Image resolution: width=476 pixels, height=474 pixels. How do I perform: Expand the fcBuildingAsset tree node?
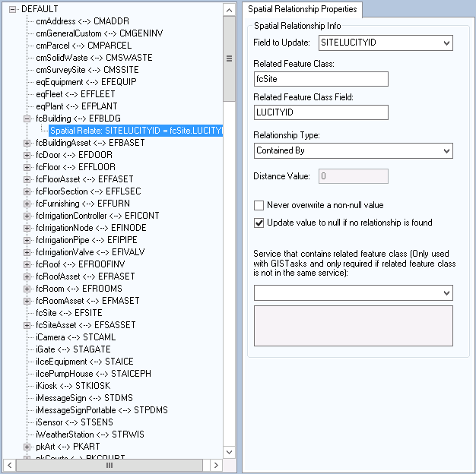28,143
